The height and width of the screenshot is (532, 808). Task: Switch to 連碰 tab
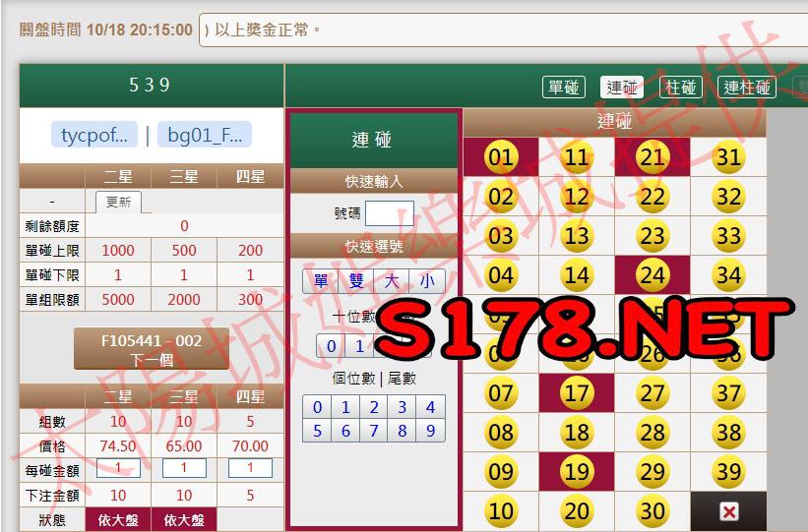coord(622,88)
